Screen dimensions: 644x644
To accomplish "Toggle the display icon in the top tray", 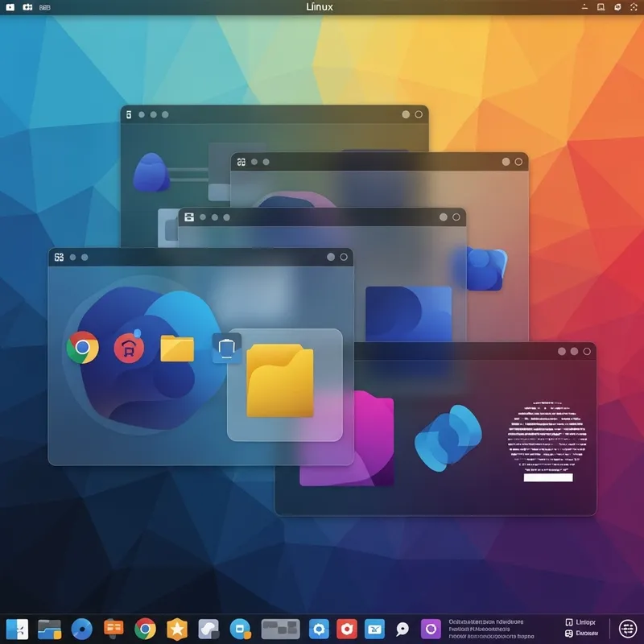I will (601, 7).
